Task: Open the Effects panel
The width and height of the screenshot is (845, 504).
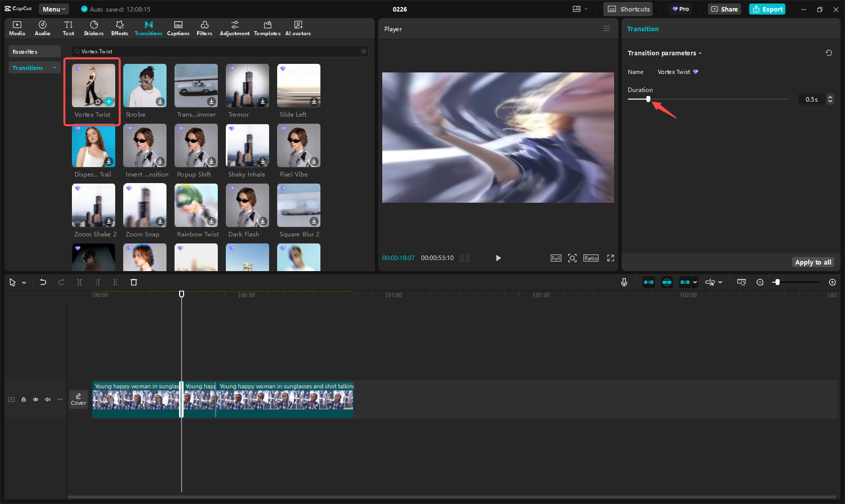Action: [119, 28]
